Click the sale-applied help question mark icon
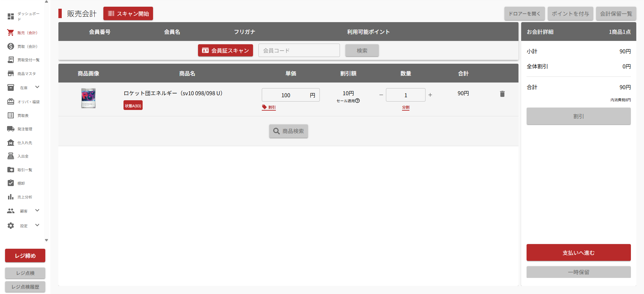 357,101
